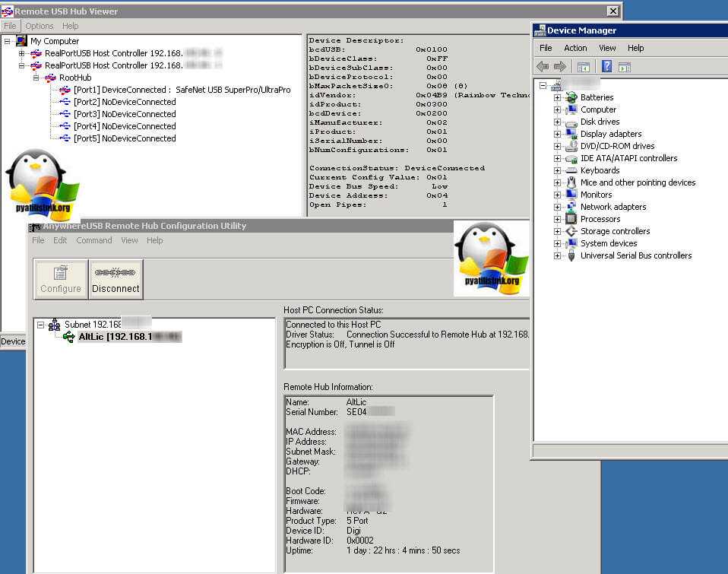Viewport: 728px width, 574px height.
Task: Click the Processors device icon
Action: (x=571, y=219)
